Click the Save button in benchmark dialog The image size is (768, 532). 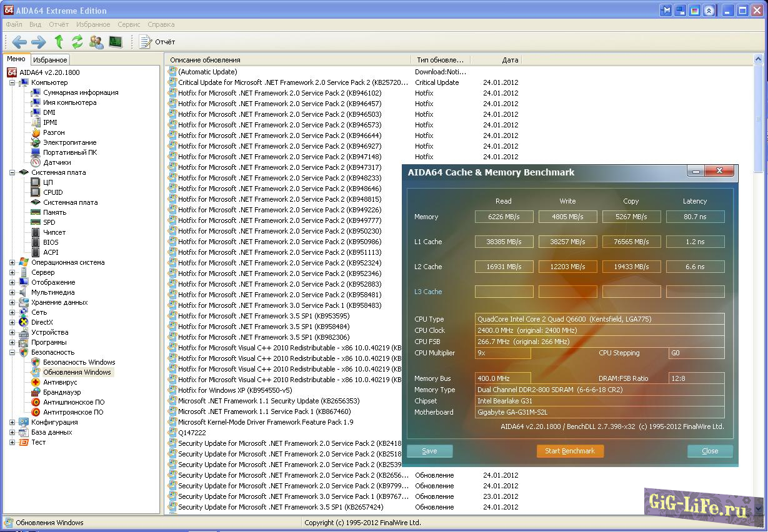(x=429, y=451)
